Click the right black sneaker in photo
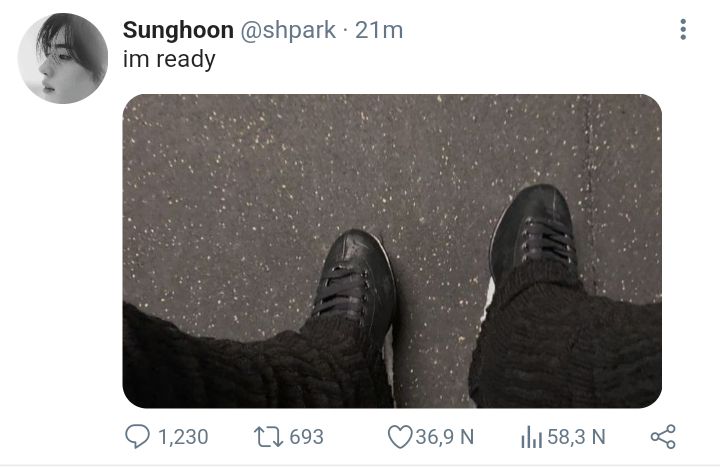This screenshot has height=467, width=720. (533, 232)
